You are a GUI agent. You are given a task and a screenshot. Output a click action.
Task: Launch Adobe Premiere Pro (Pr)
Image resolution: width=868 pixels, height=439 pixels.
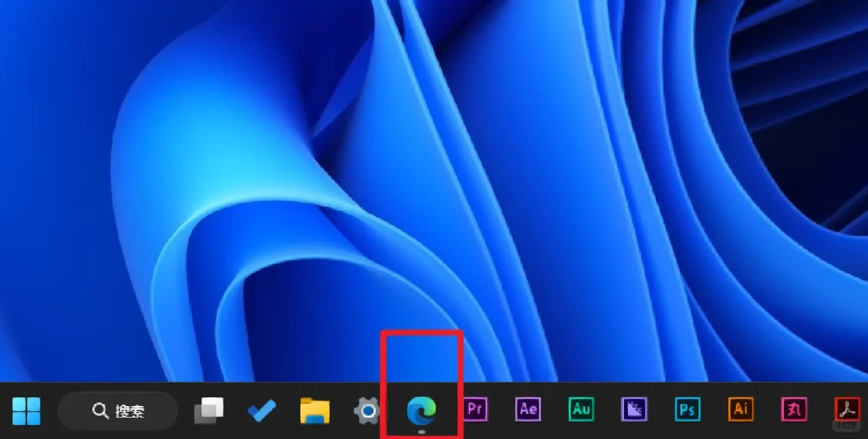tap(475, 410)
